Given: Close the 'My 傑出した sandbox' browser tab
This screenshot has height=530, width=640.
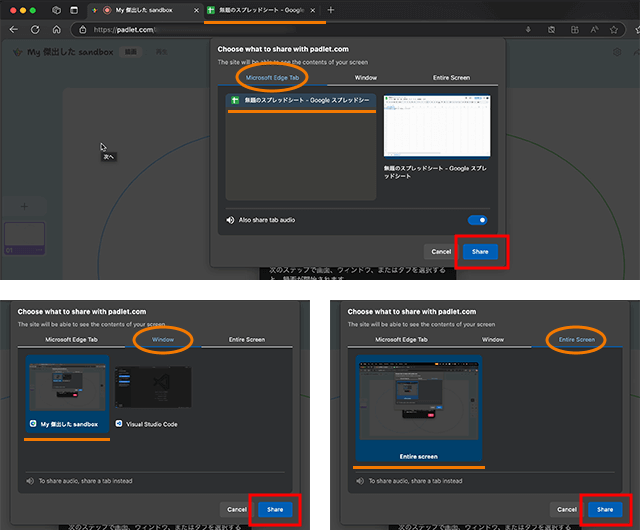Looking at the screenshot, I should click(x=196, y=10).
